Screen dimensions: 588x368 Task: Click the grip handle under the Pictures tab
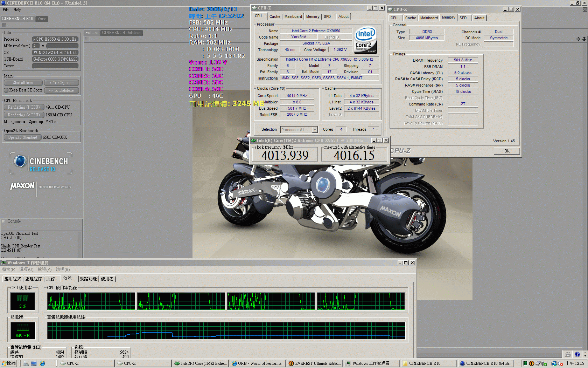tap(87, 39)
